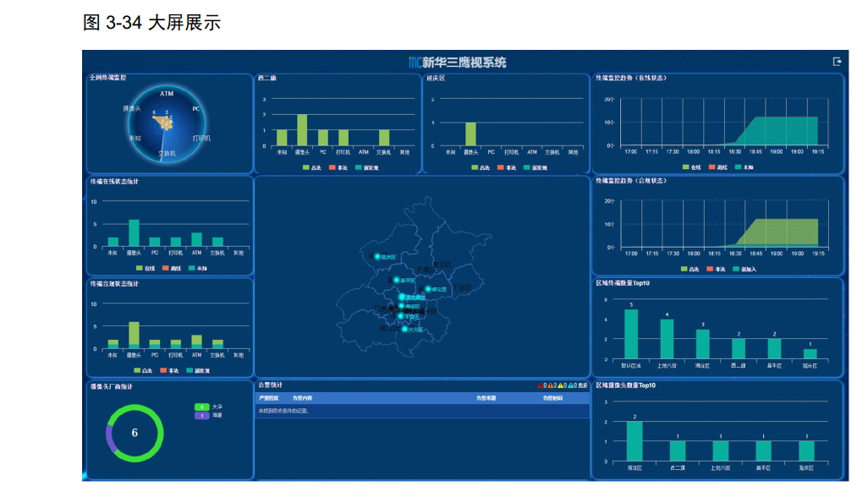Select the 大兴区 marker on the map
This screenshot has height=497, width=868.
pos(404,329)
